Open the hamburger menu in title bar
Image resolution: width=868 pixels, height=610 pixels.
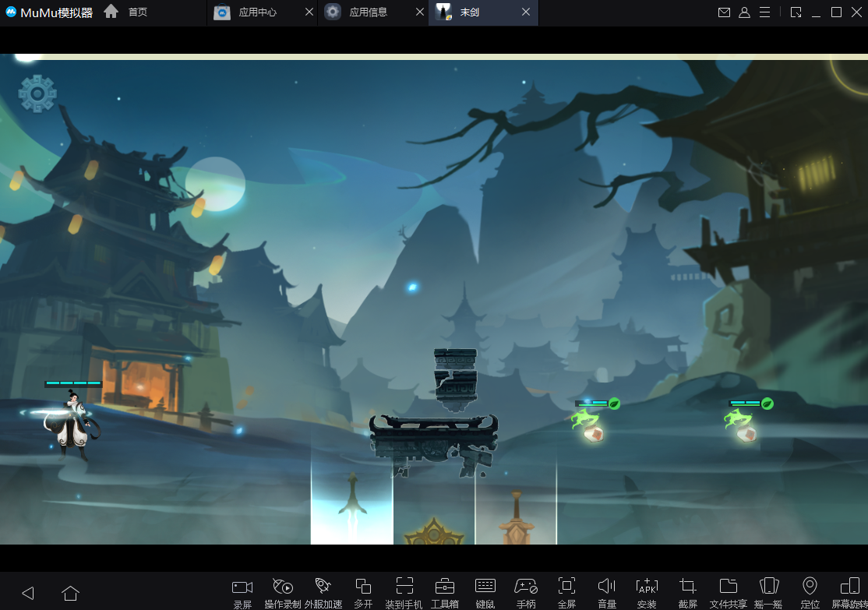(x=764, y=12)
